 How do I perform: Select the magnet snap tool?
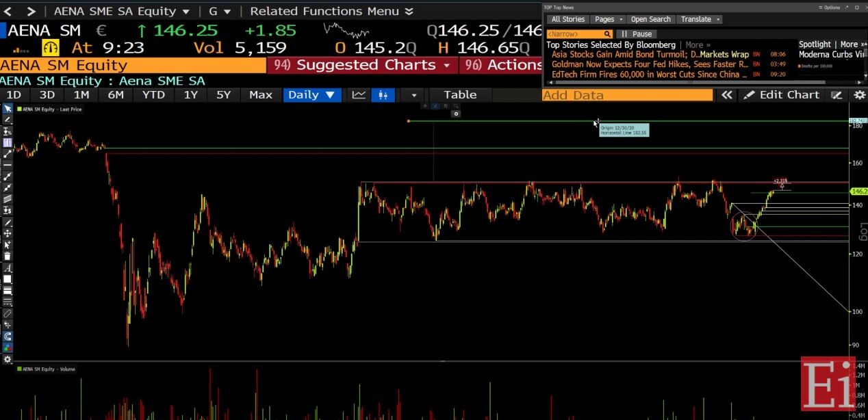click(8, 337)
